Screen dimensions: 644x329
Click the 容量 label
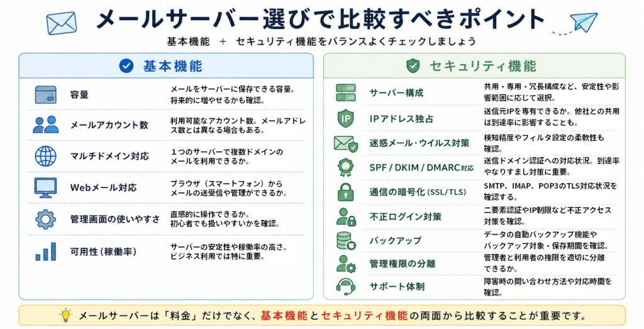click(79, 94)
